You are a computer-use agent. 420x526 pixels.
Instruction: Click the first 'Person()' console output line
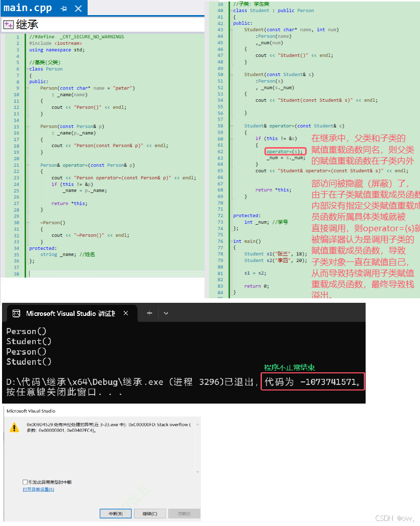(x=26, y=332)
